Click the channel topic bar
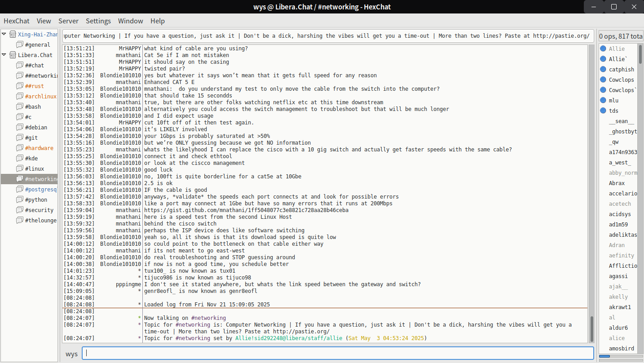644x363 pixels. pyautogui.click(x=328, y=36)
